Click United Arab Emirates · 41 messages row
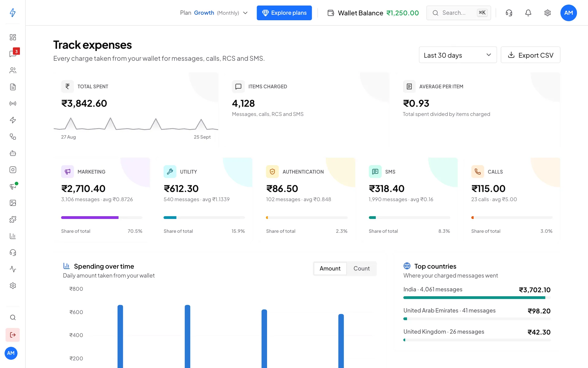This screenshot has width=588, height=368. 477,313
